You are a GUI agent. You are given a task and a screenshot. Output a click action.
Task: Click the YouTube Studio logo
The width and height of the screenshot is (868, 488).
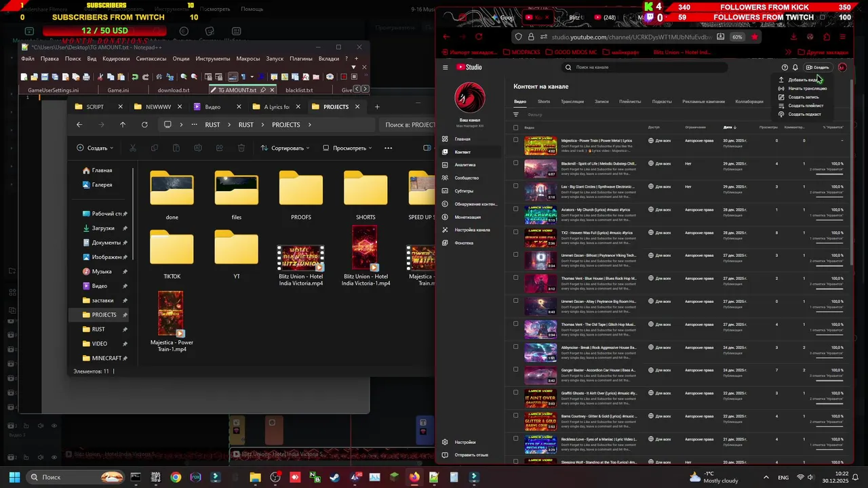(469, 67)
